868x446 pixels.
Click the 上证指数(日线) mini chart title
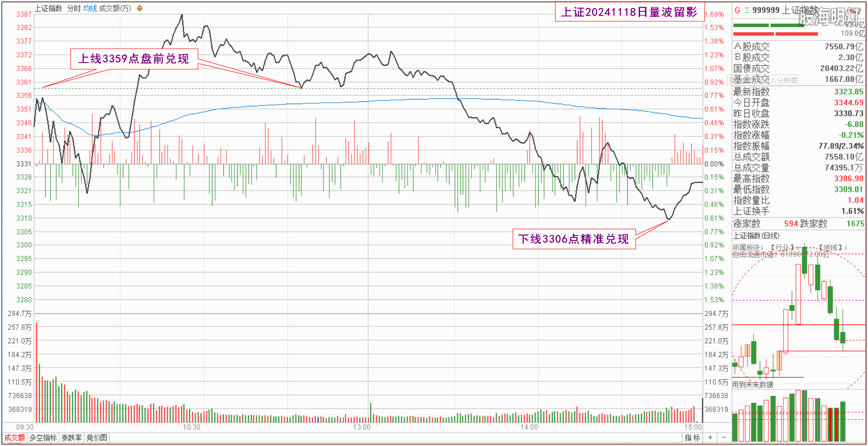(x=756, y=236)
